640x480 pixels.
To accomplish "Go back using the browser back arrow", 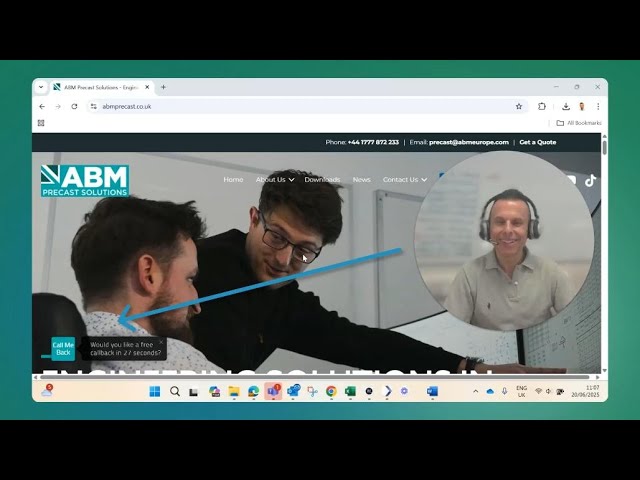I will 42,107.
